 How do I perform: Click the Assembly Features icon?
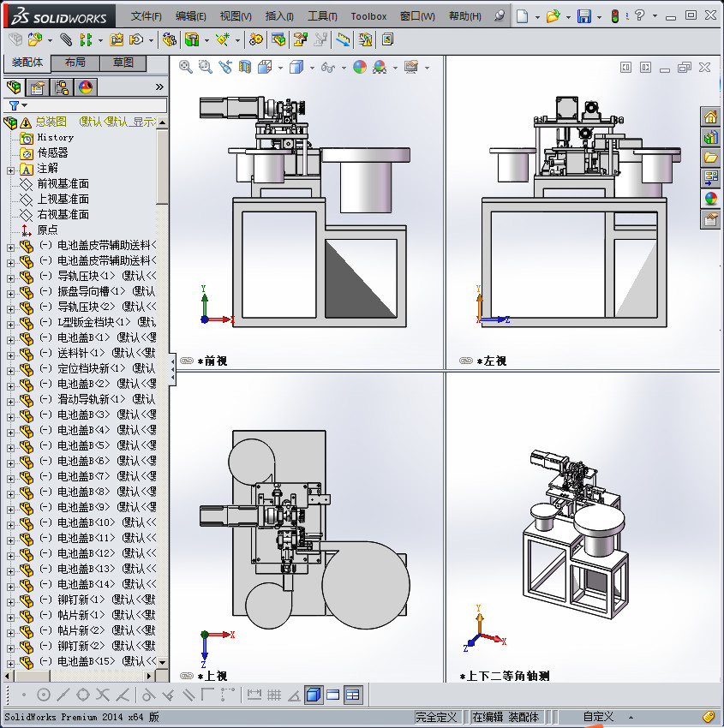192,40
